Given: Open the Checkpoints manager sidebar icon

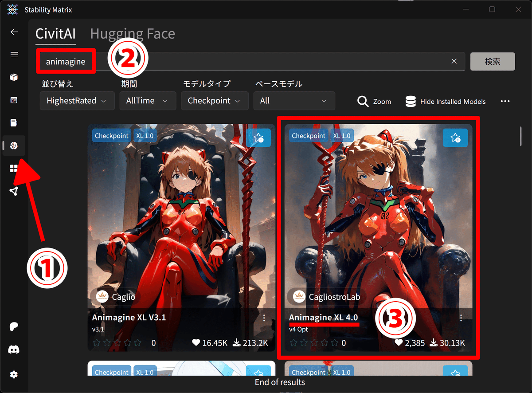Looking at the screenshot, I should tap(14, 122).
